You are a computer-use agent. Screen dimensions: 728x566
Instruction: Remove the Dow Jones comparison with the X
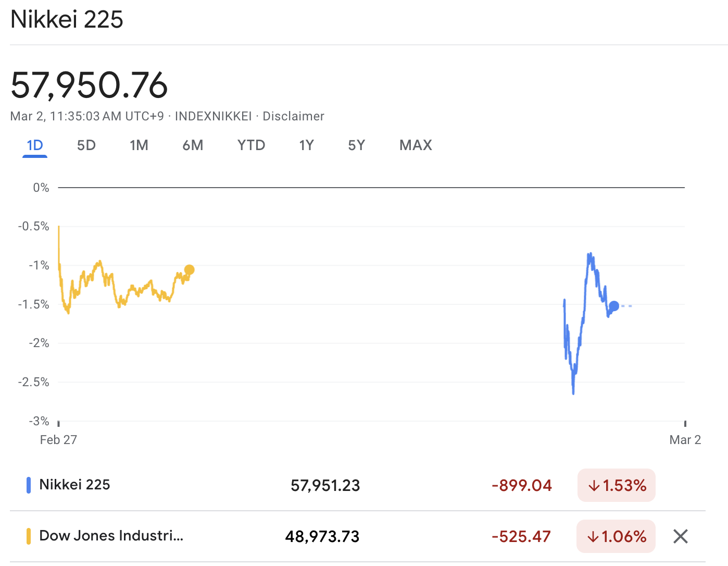pyautogui.click(x=680, y=536)
